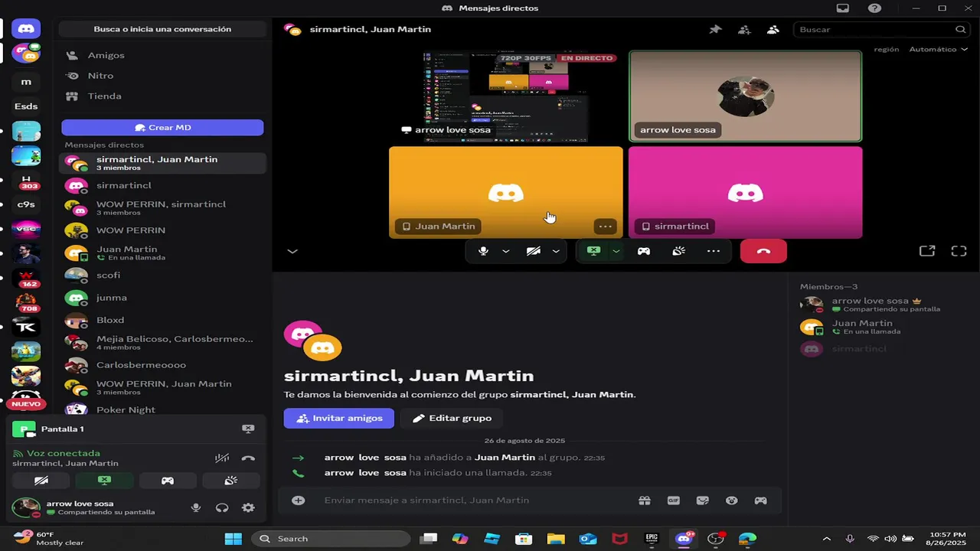The height and width of the screenshot is (551, 980).
Task: Toggle screen share in voice panel
Action: pyautogui.click(x=104, y=481)
